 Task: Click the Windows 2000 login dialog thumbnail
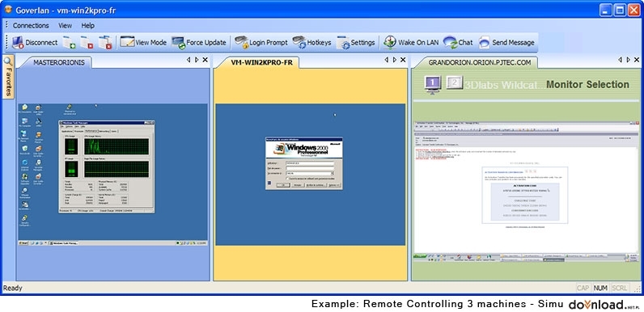tap(304, 163)
